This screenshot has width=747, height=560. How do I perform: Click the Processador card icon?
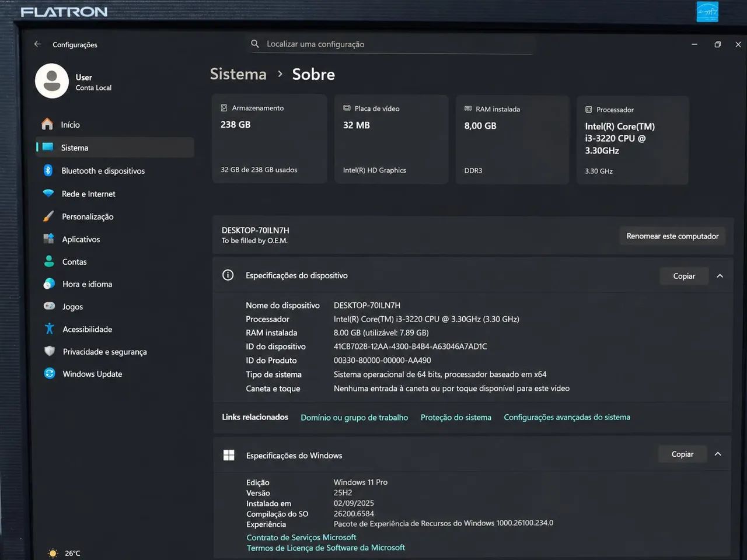coord(589,110)
